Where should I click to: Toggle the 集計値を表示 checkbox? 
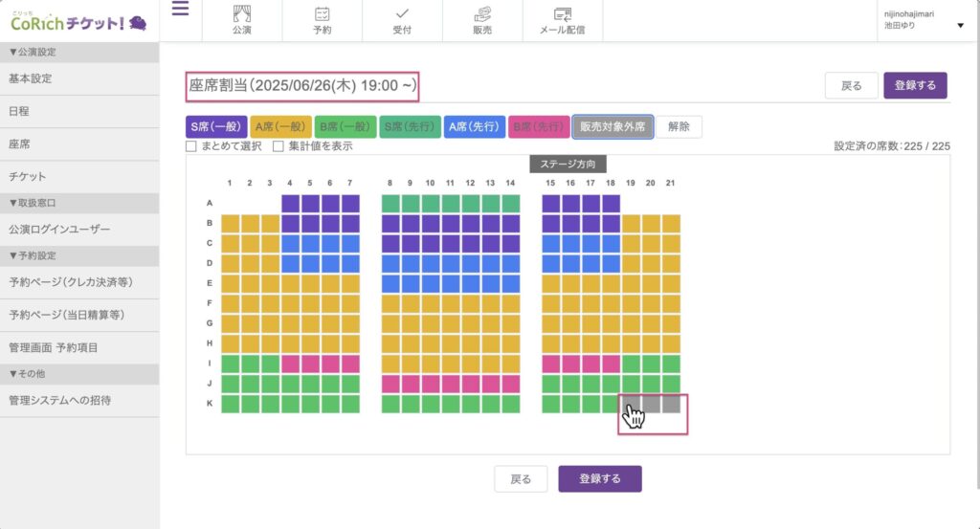[x=278, y=146]
